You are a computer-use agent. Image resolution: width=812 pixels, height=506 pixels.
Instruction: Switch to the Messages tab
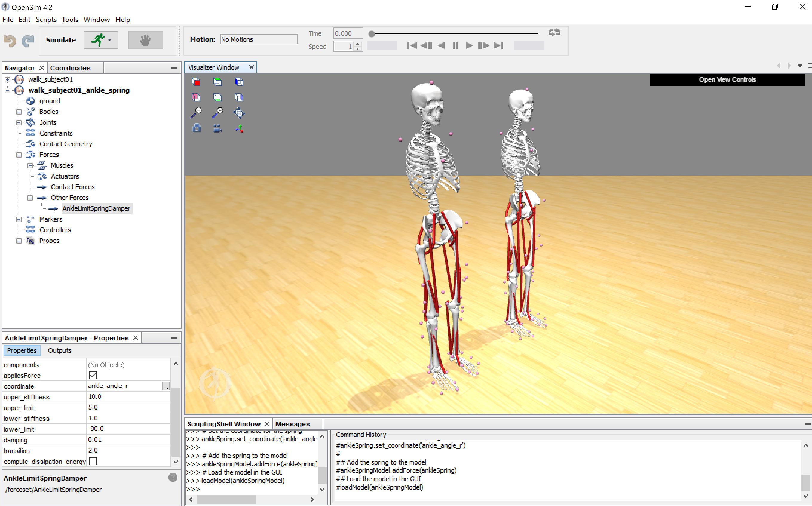click(292, 424)
